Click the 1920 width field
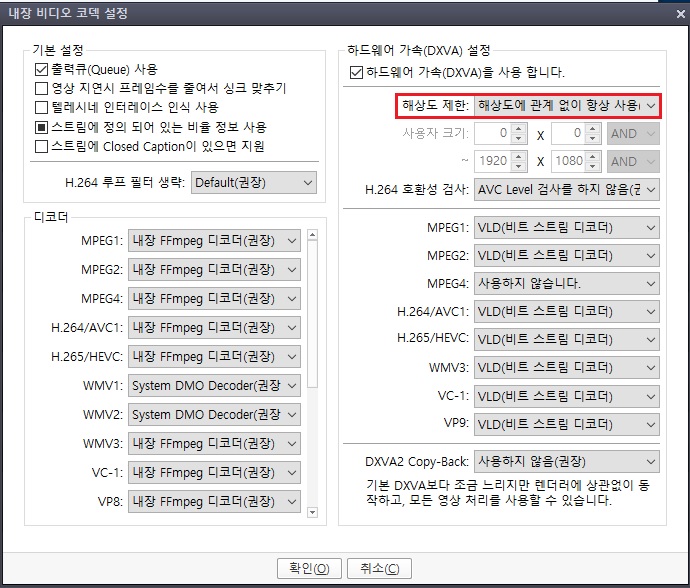 pyautogui.click(x=493, y=161)
